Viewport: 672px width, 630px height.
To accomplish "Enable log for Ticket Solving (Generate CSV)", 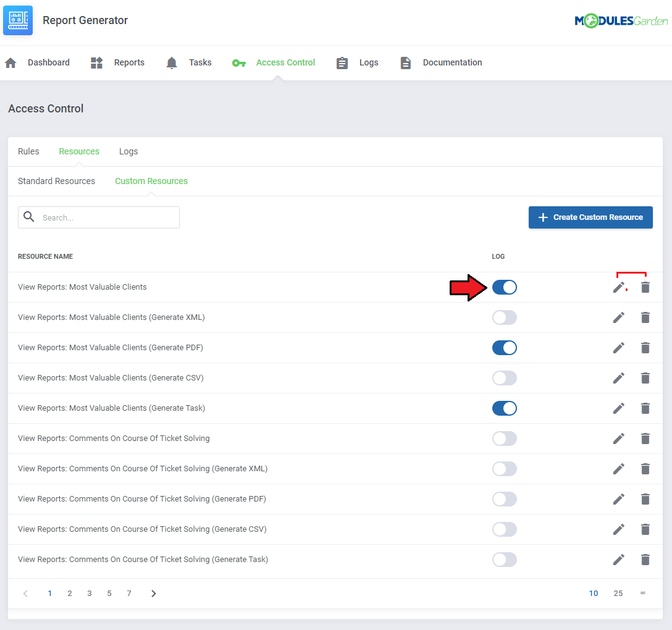I will click(505, 529).
